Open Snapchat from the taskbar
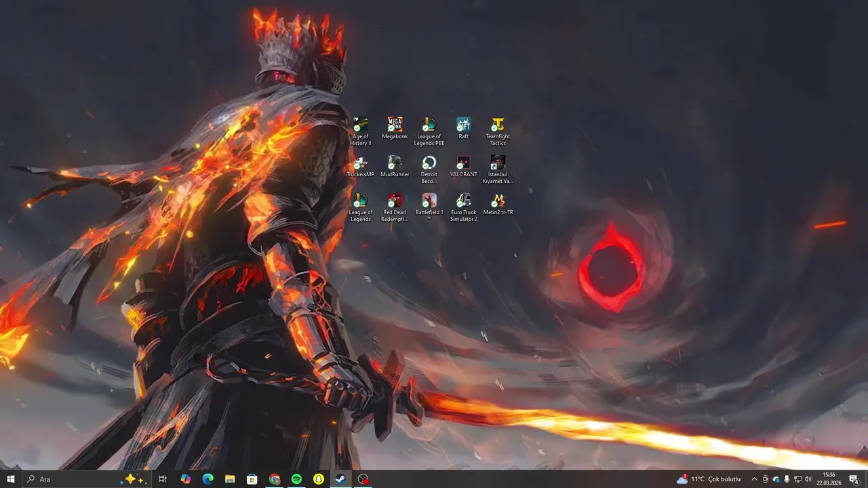Image resolution: width=868 pixels, height=488 pixels. pyautogui.click(x=319, y=479)
